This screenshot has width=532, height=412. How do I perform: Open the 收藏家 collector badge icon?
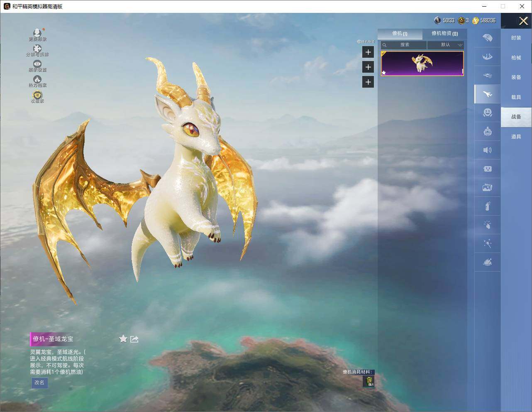37,95
